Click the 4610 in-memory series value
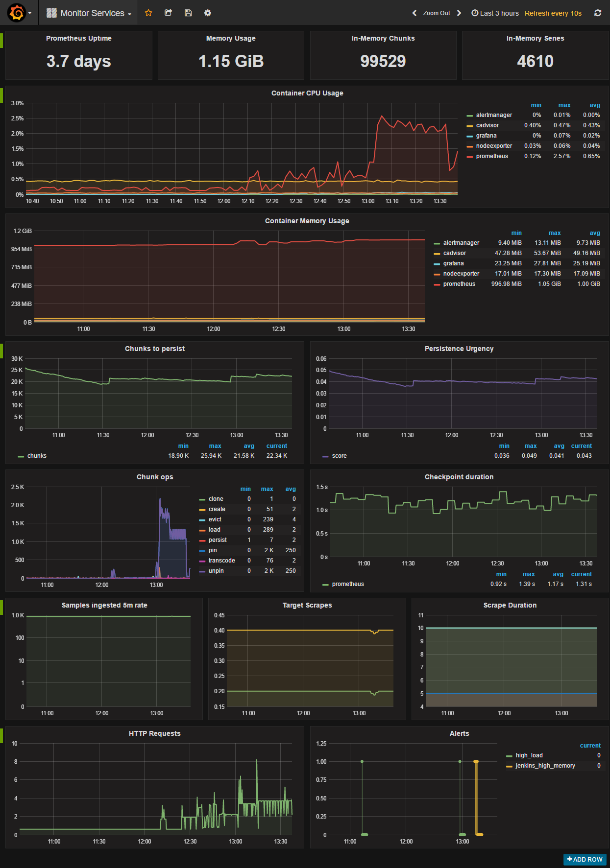This screenshot has width=610, height=868. tap(535, 61)
